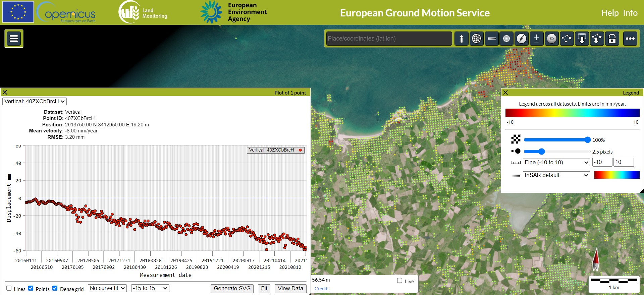Click the Generate SVG button

point(232,289)
